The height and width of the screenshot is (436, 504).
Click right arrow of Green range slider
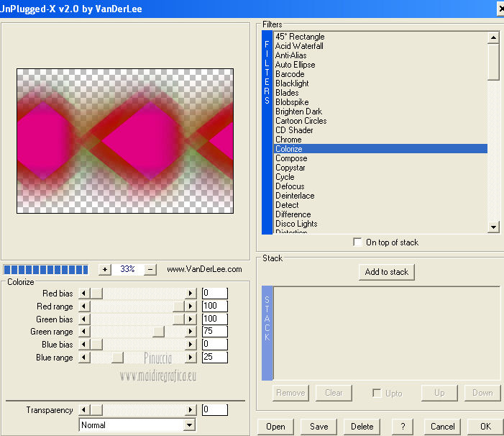pos(191,332)
